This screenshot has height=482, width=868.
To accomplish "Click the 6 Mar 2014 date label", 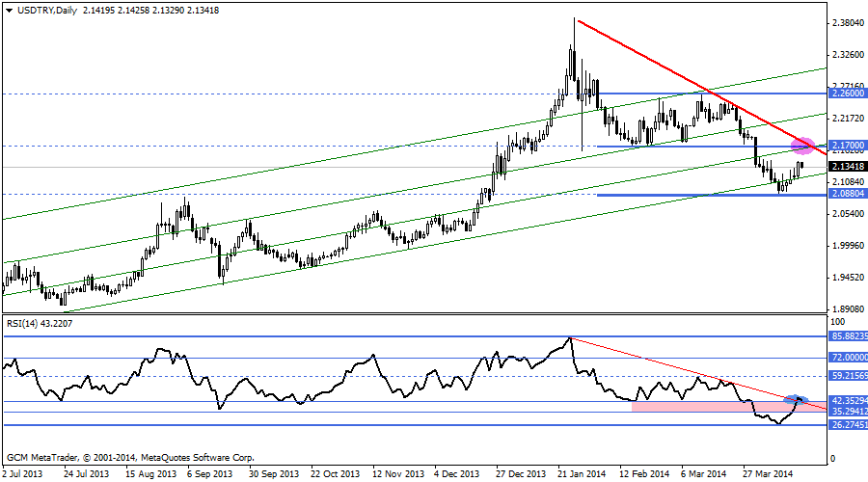I will click(704, 473).
